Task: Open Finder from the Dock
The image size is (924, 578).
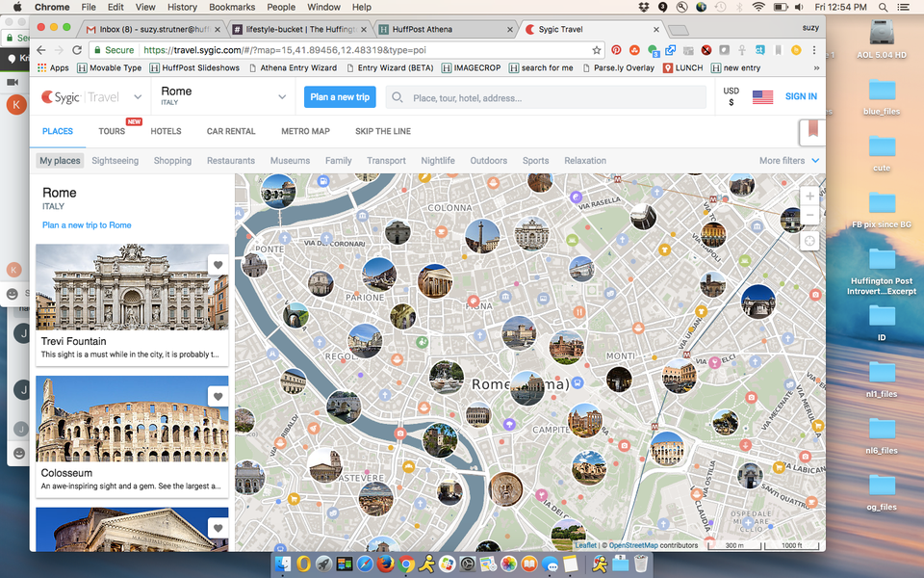Action: (283, 565)
